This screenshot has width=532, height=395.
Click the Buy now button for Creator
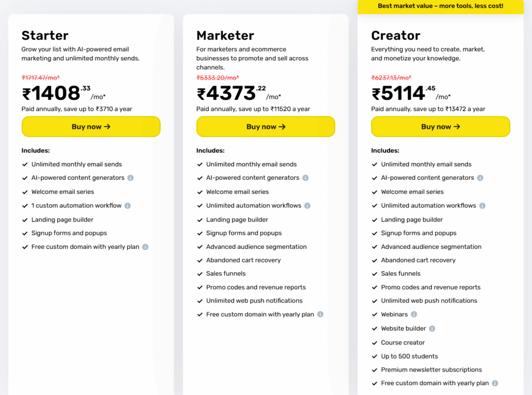(x=440, y=126)
